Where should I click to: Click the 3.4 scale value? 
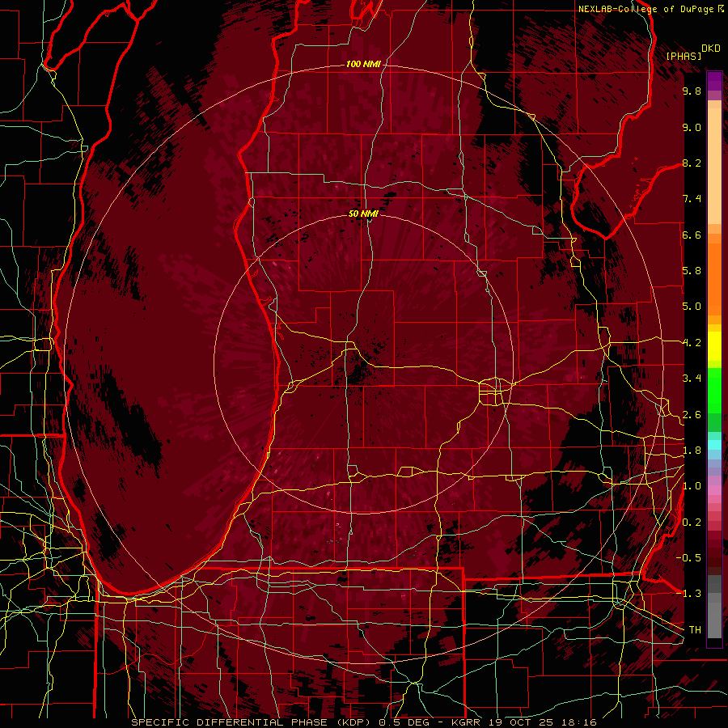692,379
